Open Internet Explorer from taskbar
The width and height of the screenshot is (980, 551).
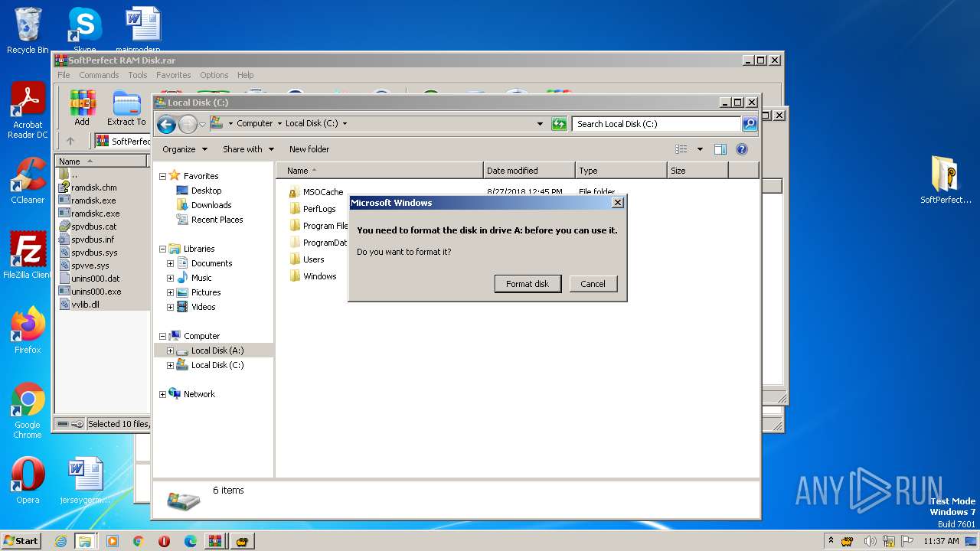point(60,541)
